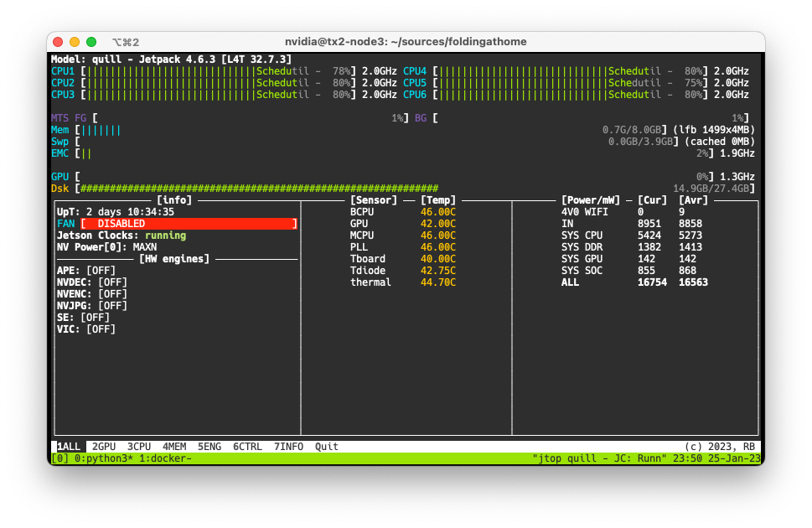Click the GPU label above Dsk
Image resolution: width=812 pixels, height=528 pixels.
tap(59, 177)
